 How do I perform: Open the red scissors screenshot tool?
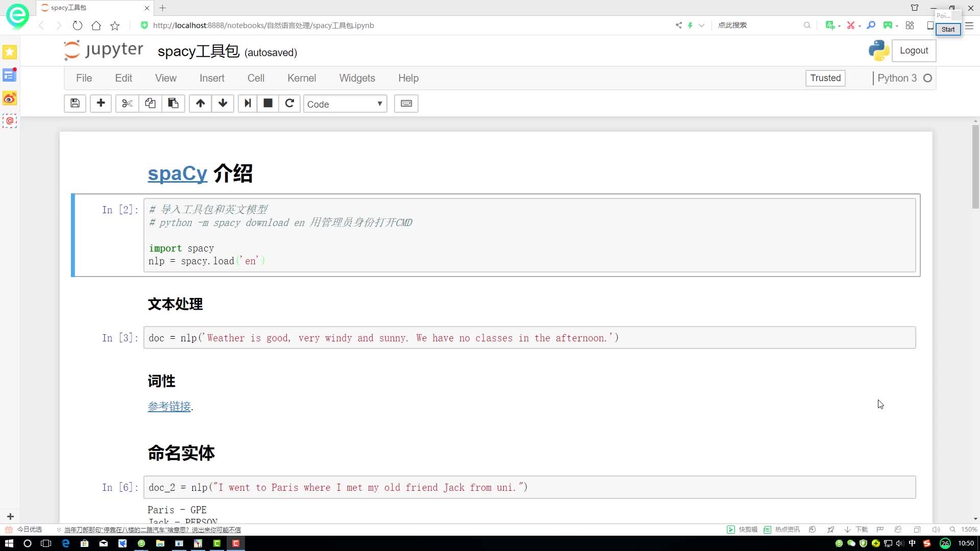pyautogui.click(x=850, y=25)
